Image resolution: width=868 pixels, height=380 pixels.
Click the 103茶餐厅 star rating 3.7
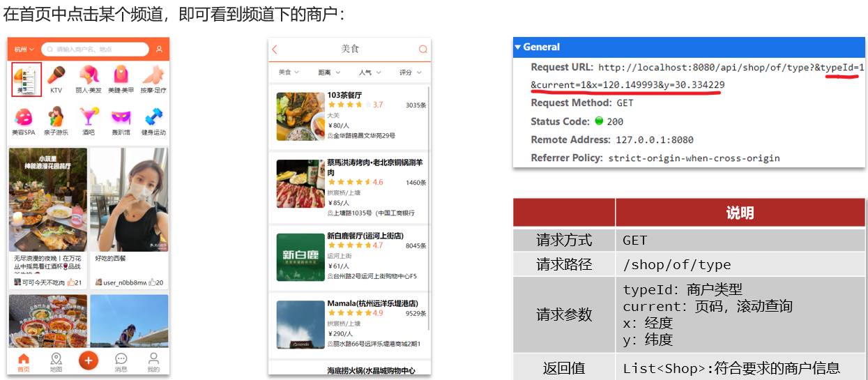[x=355, y=105]
